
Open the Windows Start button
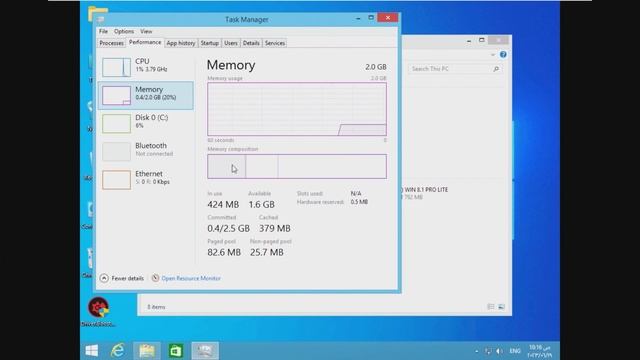coord(92,351)
